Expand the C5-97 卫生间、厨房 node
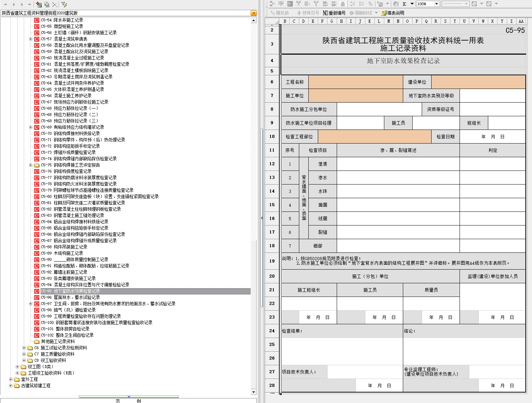 30,304
